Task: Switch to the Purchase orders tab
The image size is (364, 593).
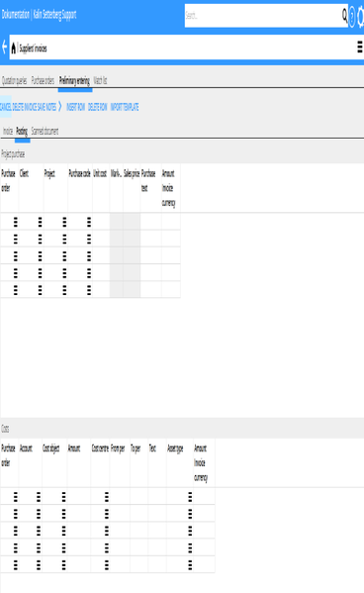Action: (x=43, y=80)
